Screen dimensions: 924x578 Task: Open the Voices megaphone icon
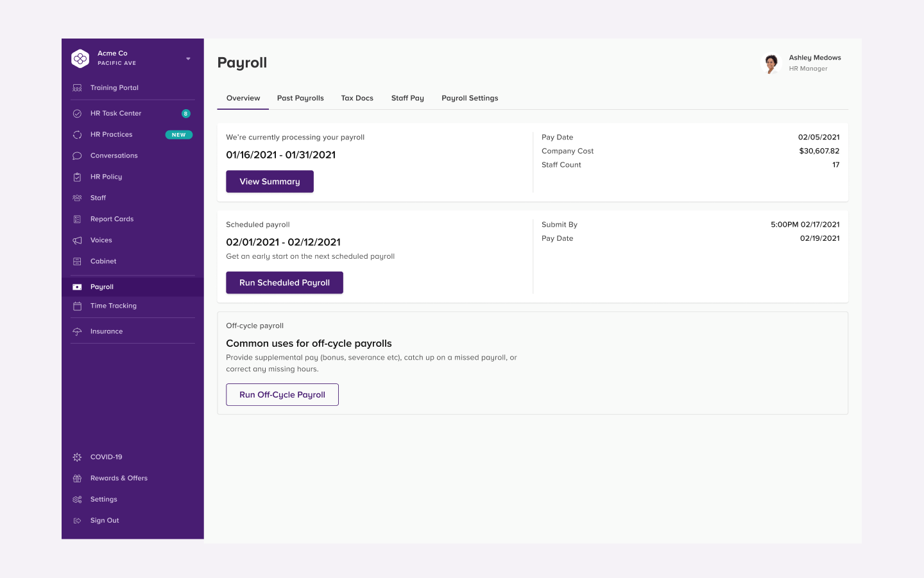point(77,241)
